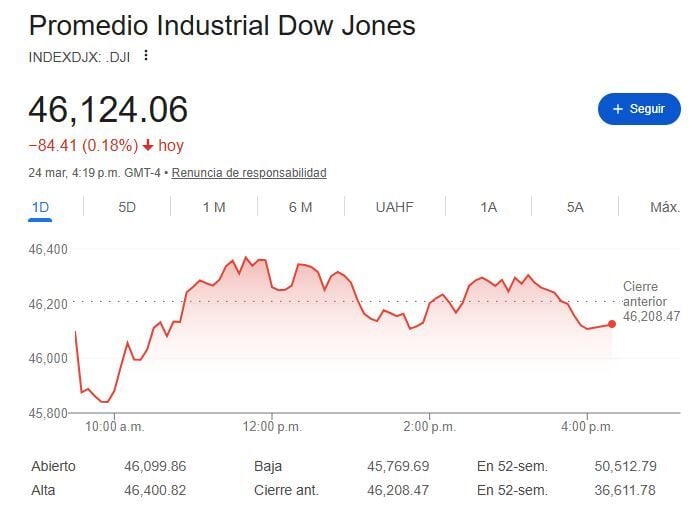Open the 1A one-year chart tab
The width and height of the screenshot is (694, 513).
[x=488, y=207]
